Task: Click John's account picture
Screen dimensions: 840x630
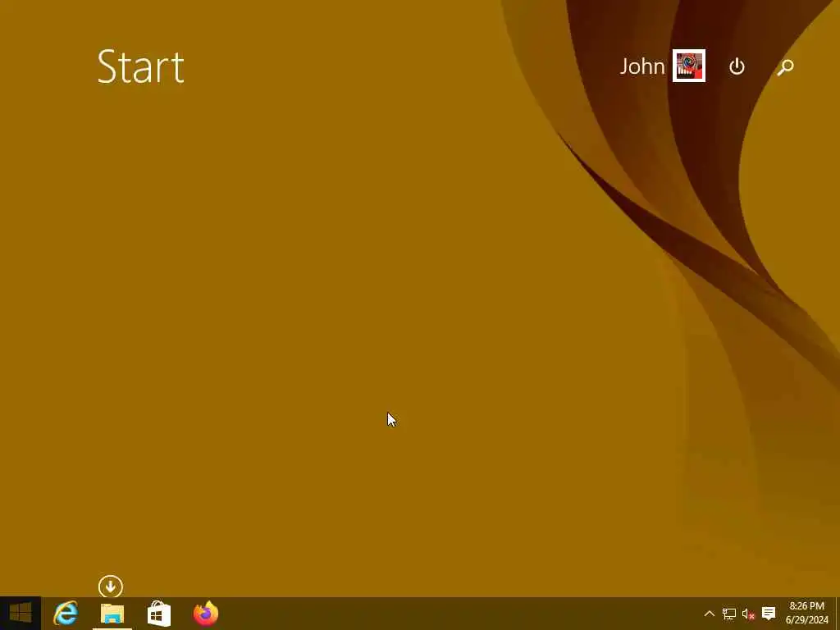Action: 688,66
